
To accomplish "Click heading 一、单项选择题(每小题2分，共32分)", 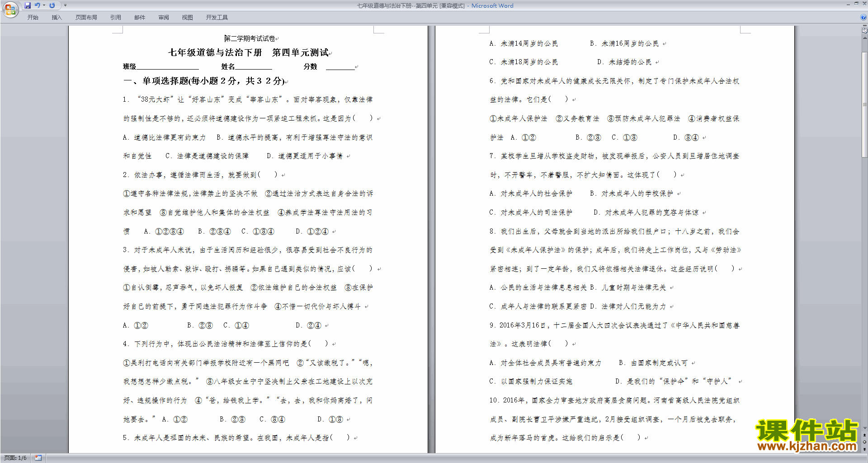I will (204, 81).
